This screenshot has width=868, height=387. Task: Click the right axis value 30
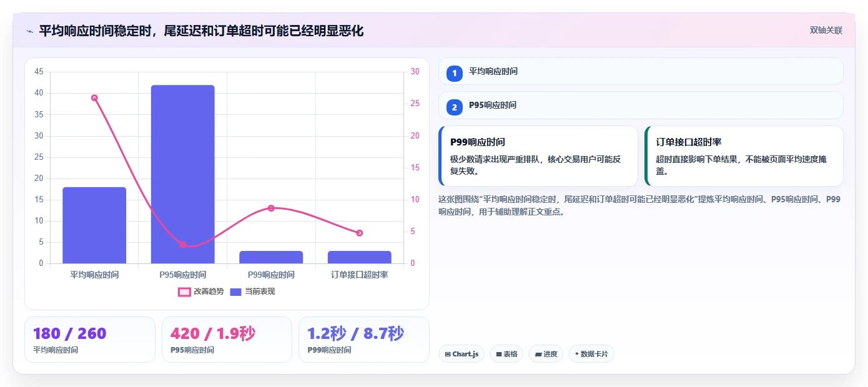pos(415,72)
